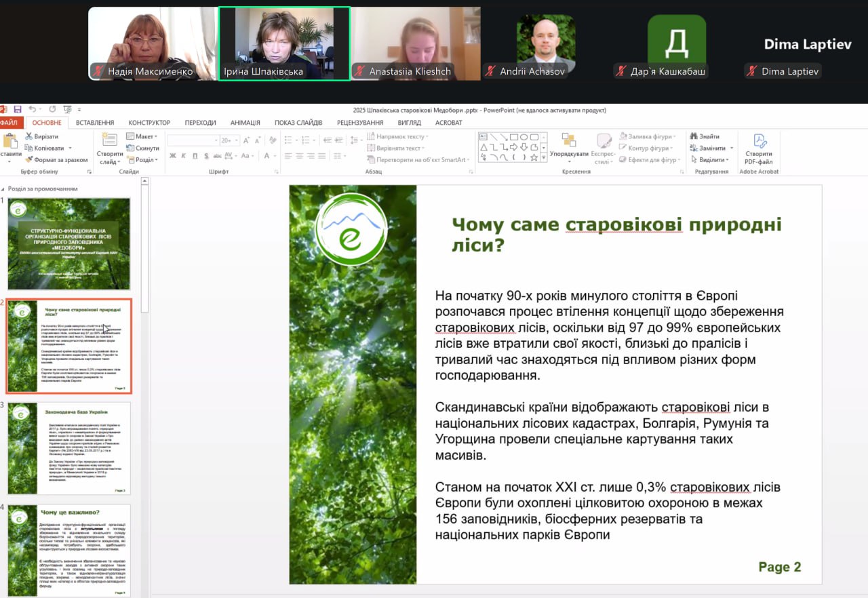Toggle Andrii Achasov's muted microphone indicator
The height and width of the screenshot is (598, 868).
pos(491,71)
